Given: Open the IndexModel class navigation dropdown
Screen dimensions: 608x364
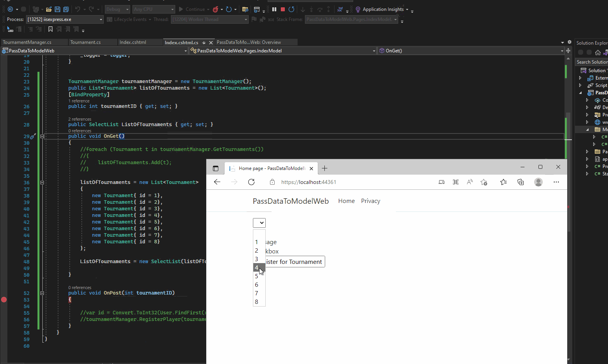Looking at the screenshot, I should coord(283,51).
